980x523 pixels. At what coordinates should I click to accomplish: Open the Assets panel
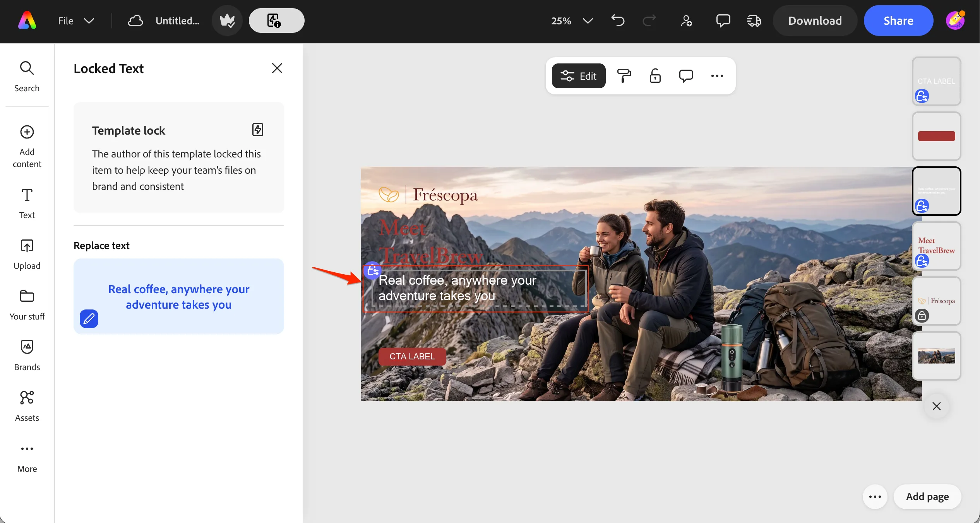click(x=27, y=406)
